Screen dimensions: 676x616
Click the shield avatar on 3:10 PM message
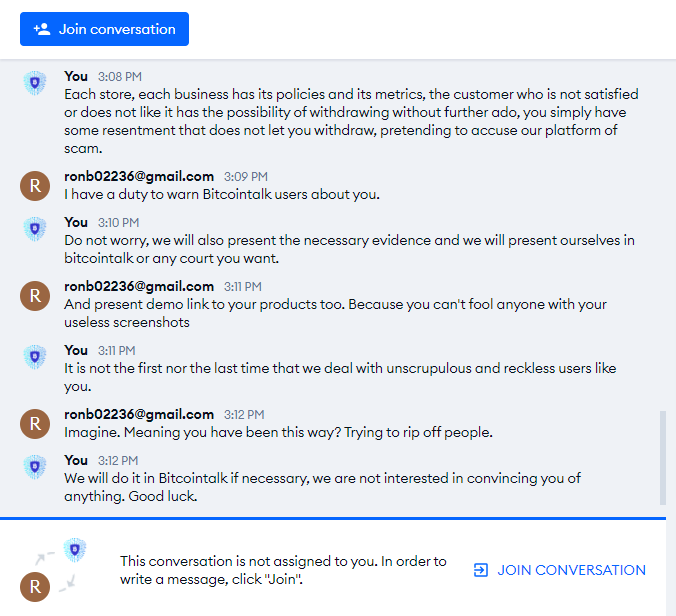pyautogui.click(x=35, y=228)
